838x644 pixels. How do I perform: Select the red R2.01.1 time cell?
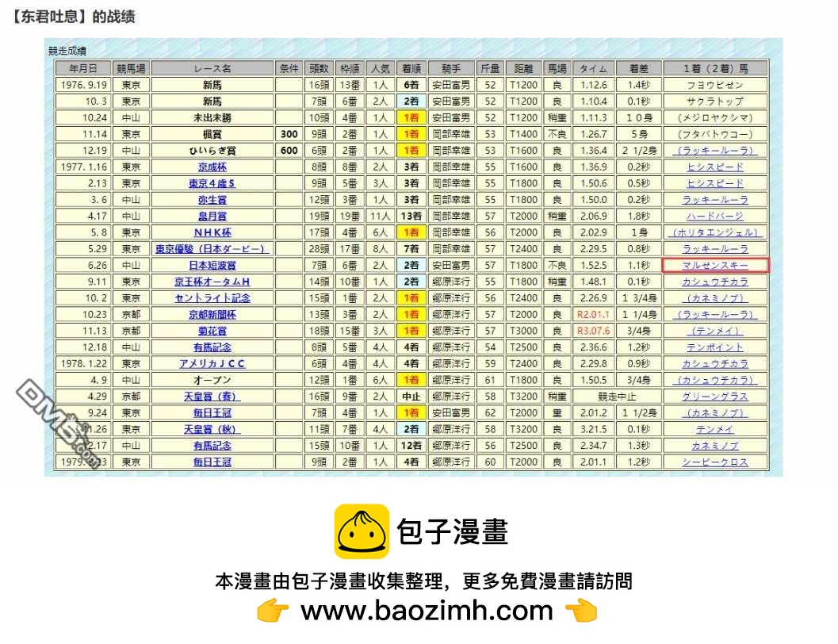pyautogui.click(x=594, y=314)
